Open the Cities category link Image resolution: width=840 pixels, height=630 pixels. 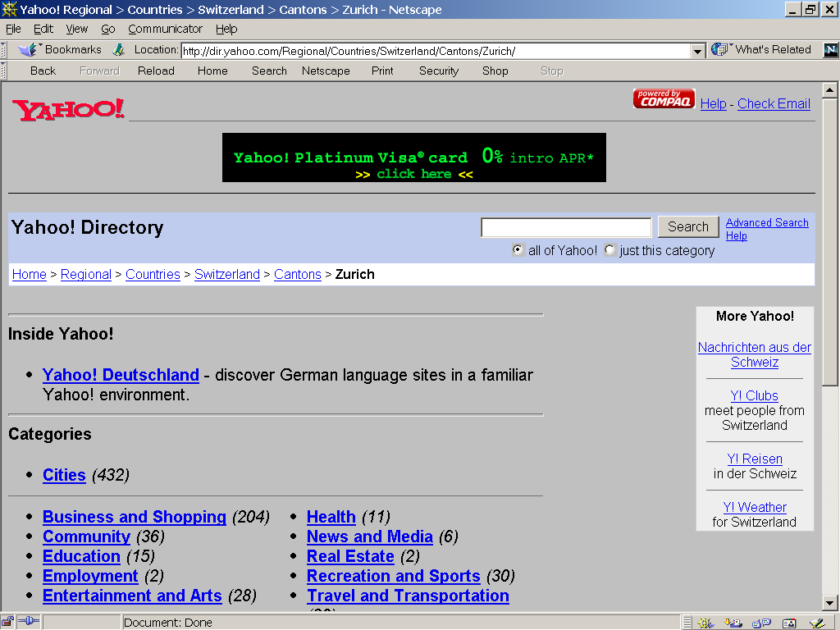[64, 475]
